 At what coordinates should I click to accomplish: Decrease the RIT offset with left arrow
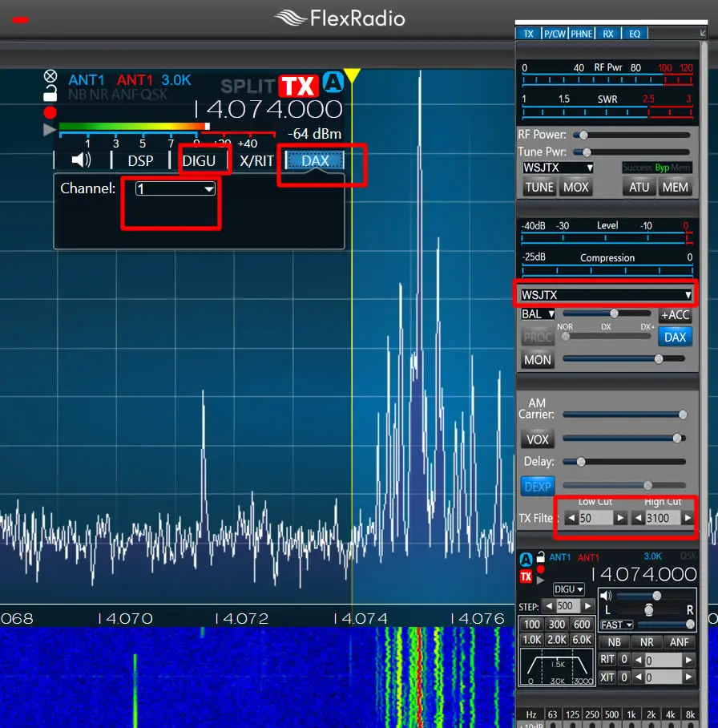click(x=639, y=660)
